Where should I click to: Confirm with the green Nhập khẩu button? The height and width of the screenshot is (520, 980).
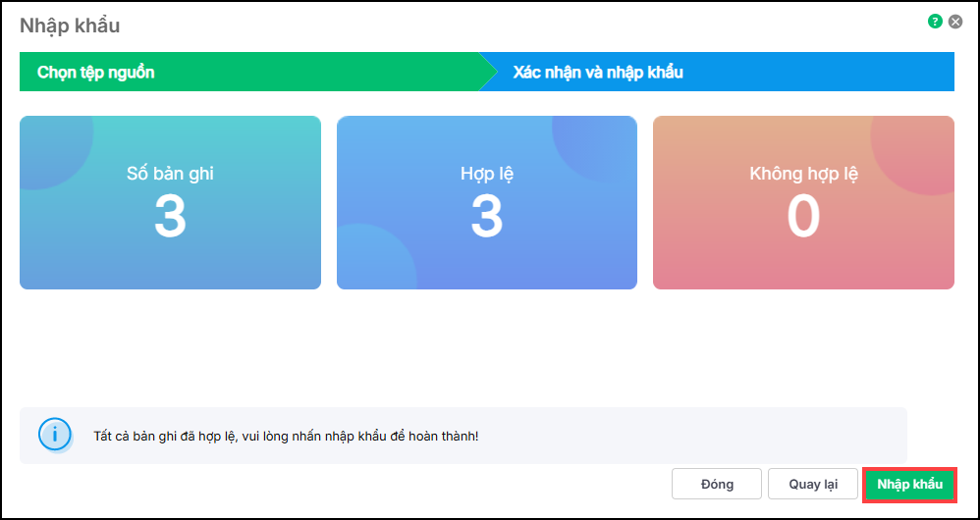point(909,484)
